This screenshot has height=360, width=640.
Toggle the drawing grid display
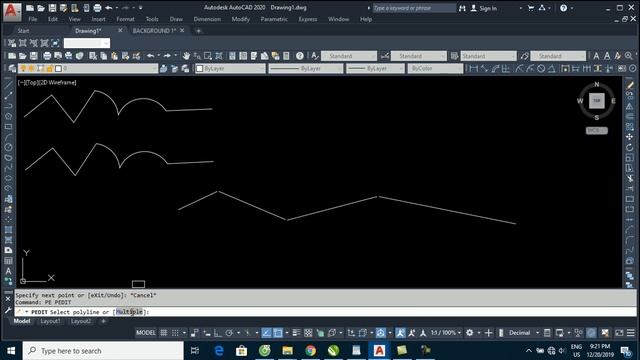point(164,333)
